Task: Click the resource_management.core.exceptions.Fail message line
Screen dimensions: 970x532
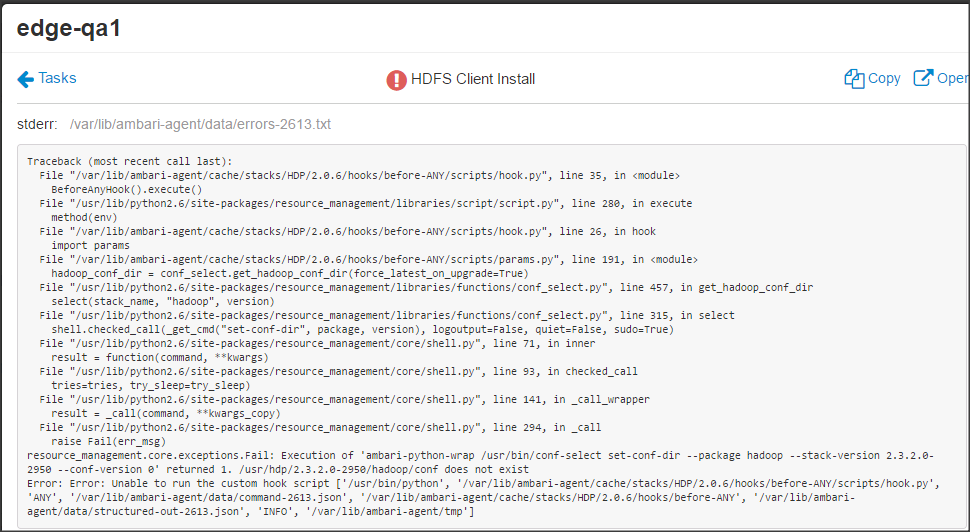Action: coord(480,455)
